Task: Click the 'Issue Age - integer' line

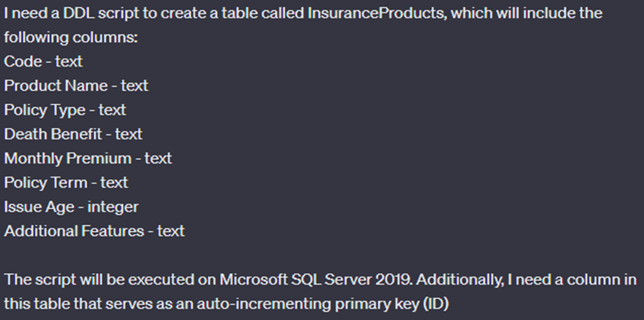Action: (x=71, y=207)
